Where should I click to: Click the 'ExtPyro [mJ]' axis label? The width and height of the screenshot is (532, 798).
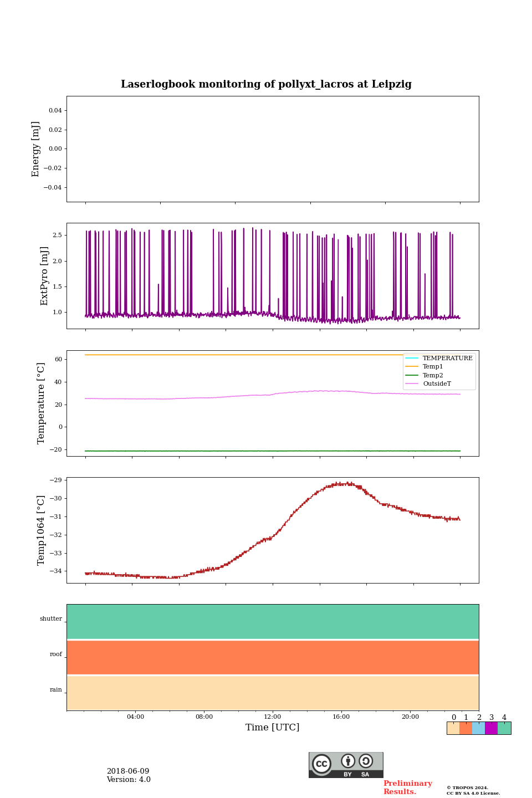(x=44, y=276)
